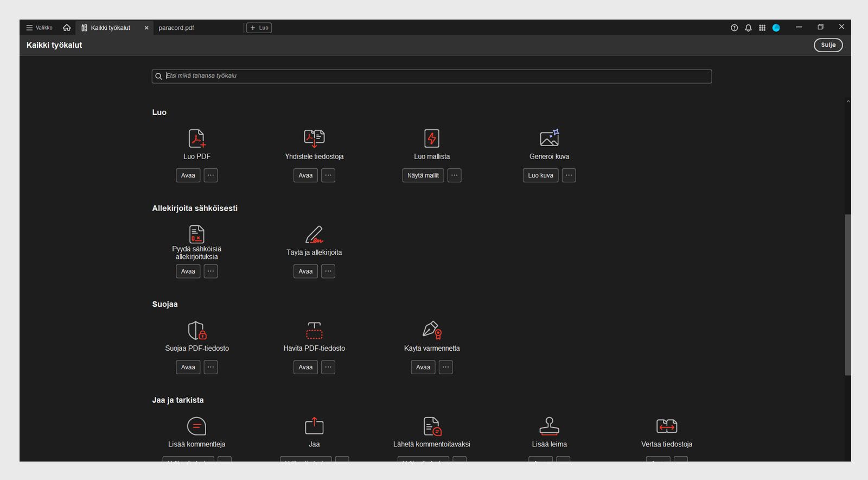The height and width of the screenshot is (480, 868).
Task: Select the Täytä ja allekirjoita icon
Action: click(314, 235)
